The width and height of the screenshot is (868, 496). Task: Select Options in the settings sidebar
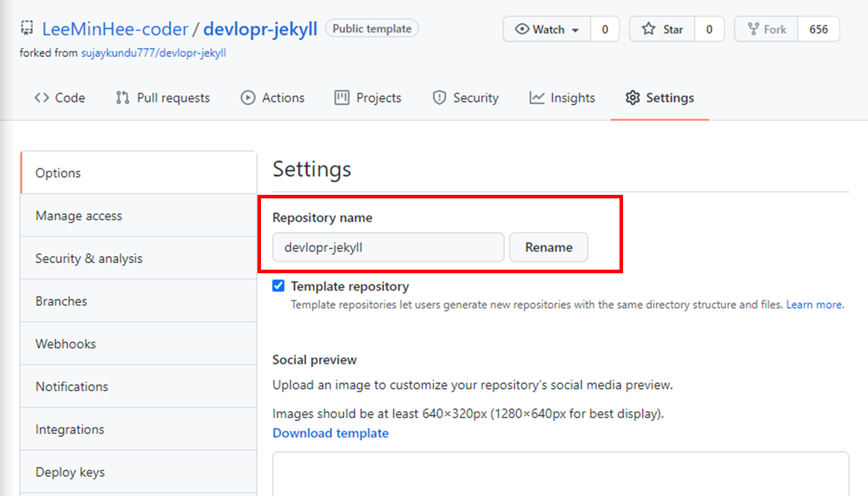(x=139, y=173)
